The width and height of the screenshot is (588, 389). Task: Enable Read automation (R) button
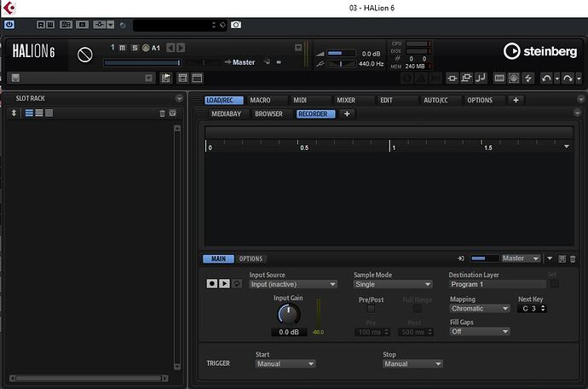click(41, 25)
